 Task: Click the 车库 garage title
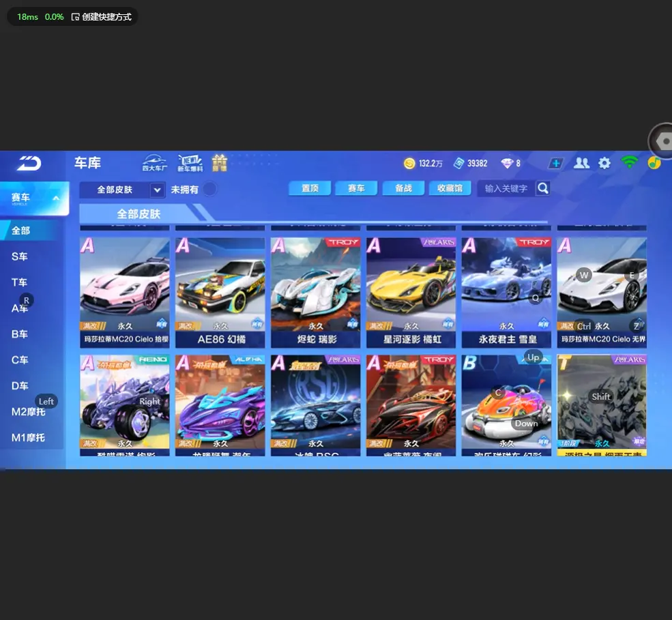(x=87, y=163)
